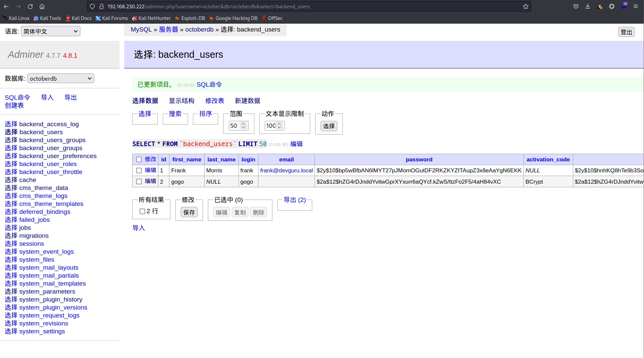Click 编辑 link for the Frank row

click(x=150, y=170)
